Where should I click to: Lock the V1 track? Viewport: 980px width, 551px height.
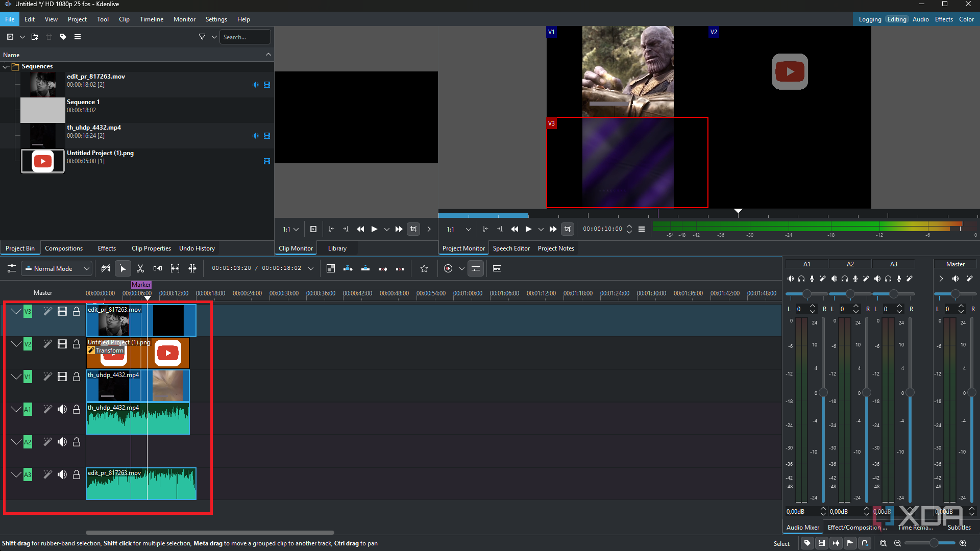click(77, 377)
